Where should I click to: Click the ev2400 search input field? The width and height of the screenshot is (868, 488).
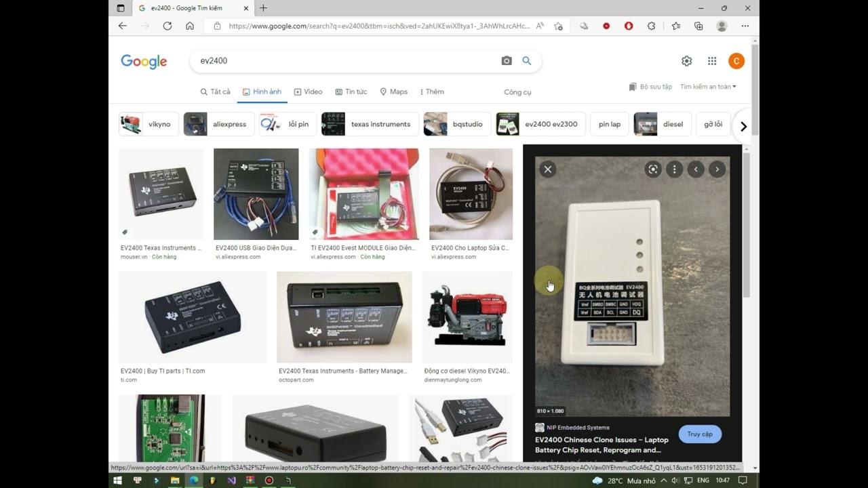point(346,61)
